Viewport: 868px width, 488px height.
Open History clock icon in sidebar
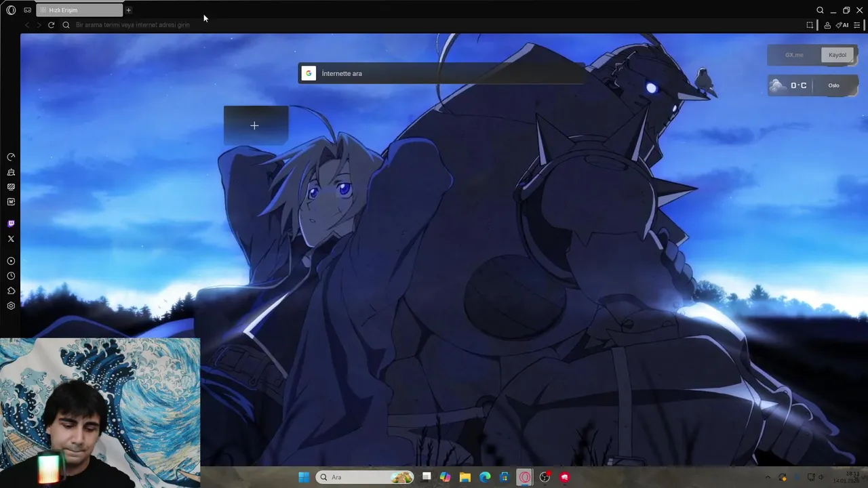[11, 276]
